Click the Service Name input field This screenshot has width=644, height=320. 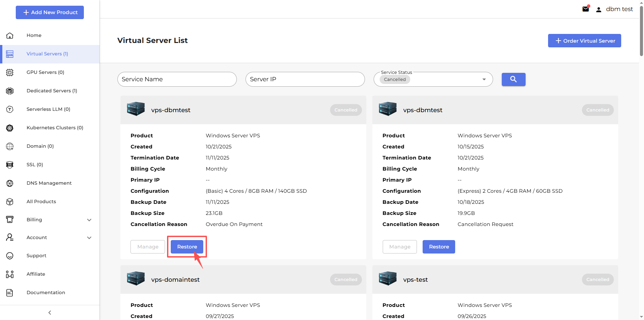(x=177, y=79)
